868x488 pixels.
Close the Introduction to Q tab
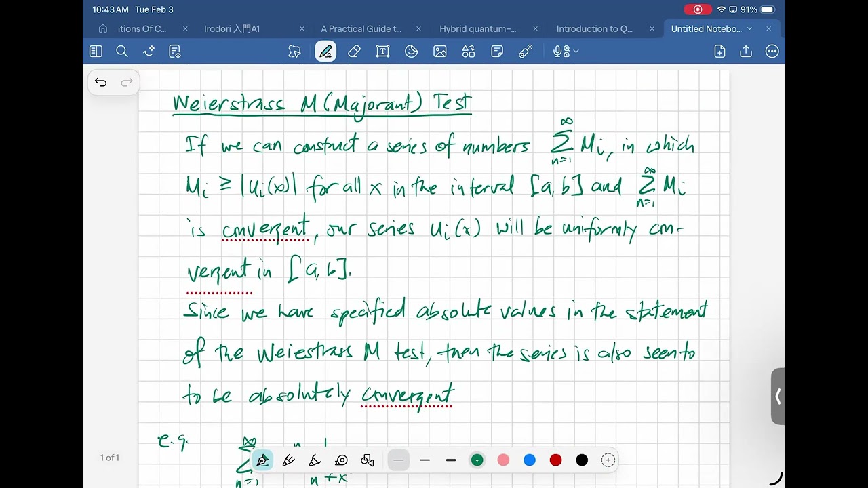click(652, 28)
